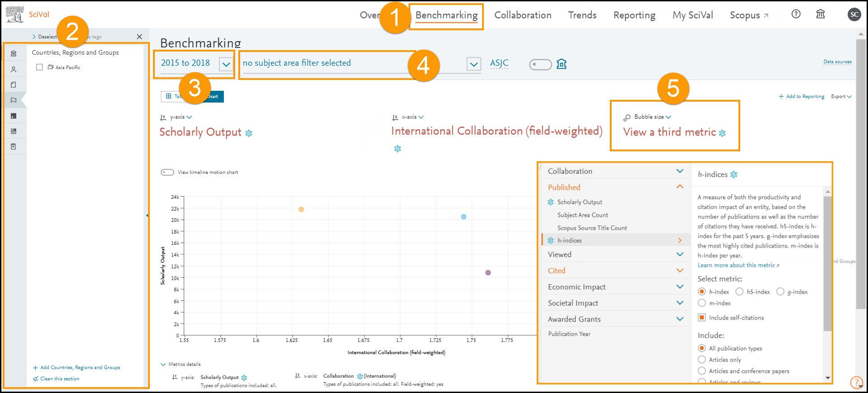Expand Awarded Grants metric group
Screen dimensions: 868x393
coord(680,319)
